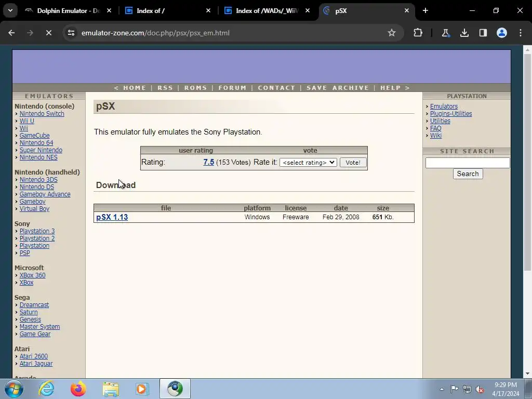Open the Virtual Boy link
Screen dimensions: 532x399
(x=34, y=209)
